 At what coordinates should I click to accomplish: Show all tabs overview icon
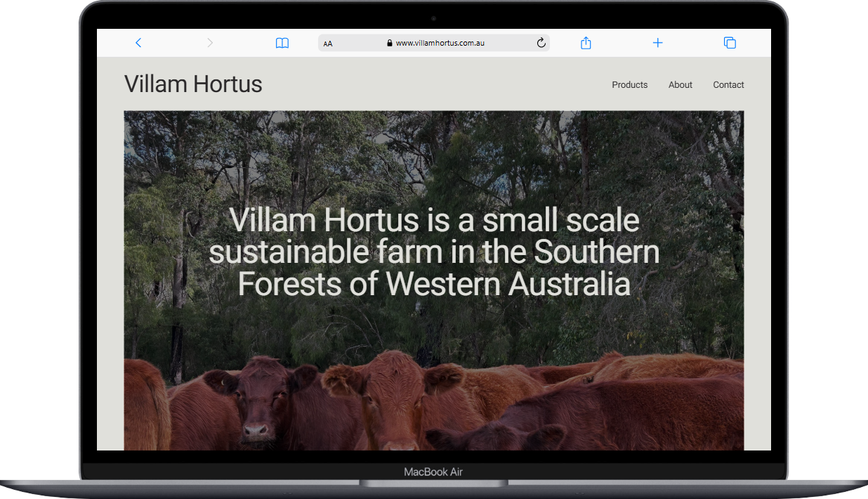730,43
